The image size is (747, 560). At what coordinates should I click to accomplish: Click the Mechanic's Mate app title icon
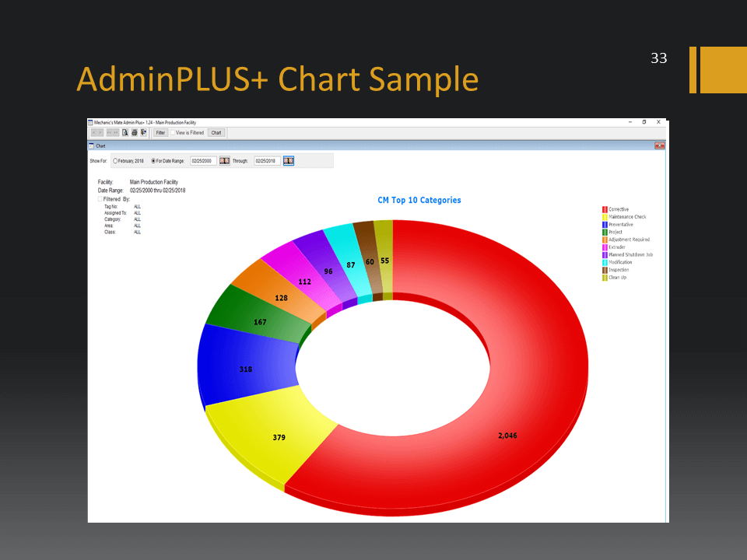point(90,122)
